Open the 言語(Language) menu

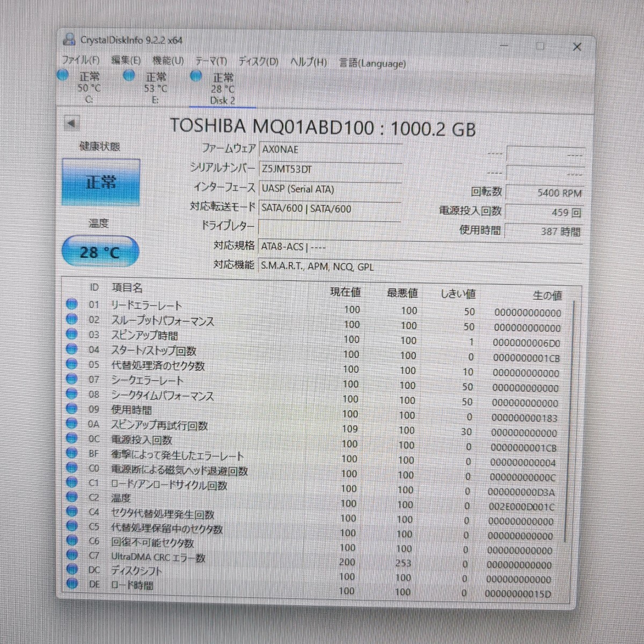click(372, 63)
